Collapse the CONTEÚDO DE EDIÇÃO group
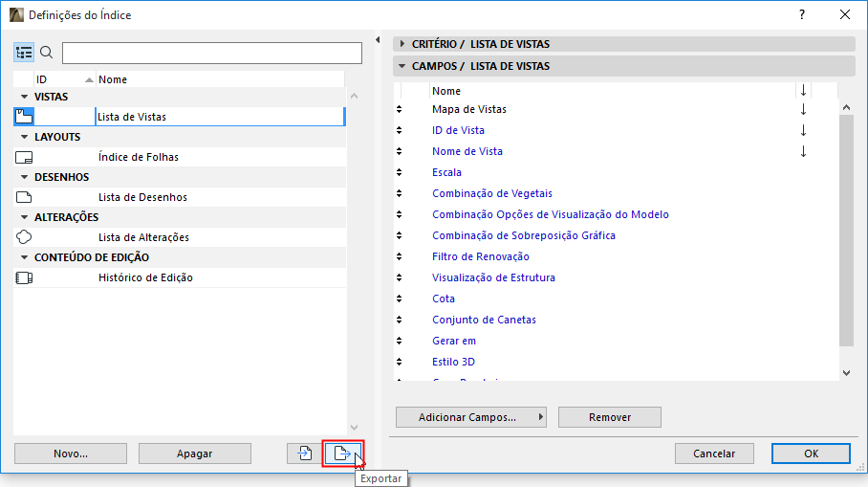868x487 pixels. [24, 257]
